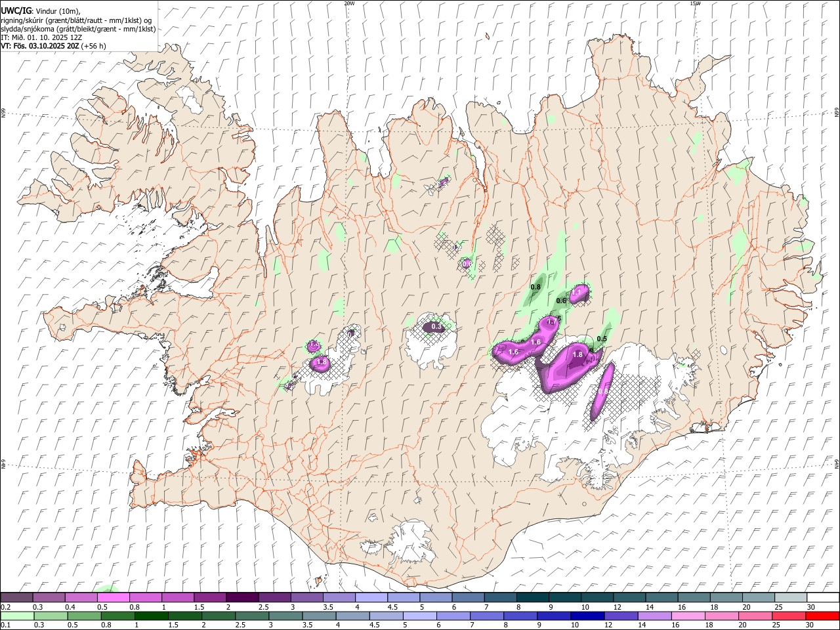Click top-row bright pink swatch starting at 0.5
840x630 pixels.
point(113,597)
